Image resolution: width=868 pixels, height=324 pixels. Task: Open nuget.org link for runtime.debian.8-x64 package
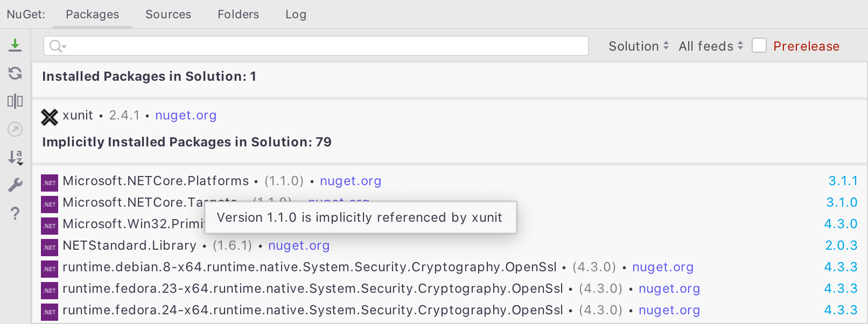point(663,267)
